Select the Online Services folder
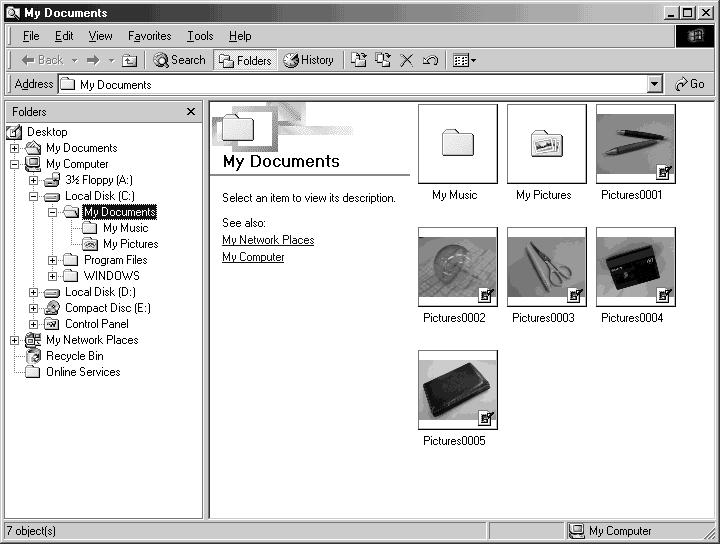The width and height of the screenshot is (720, 544). pos(83,372)
